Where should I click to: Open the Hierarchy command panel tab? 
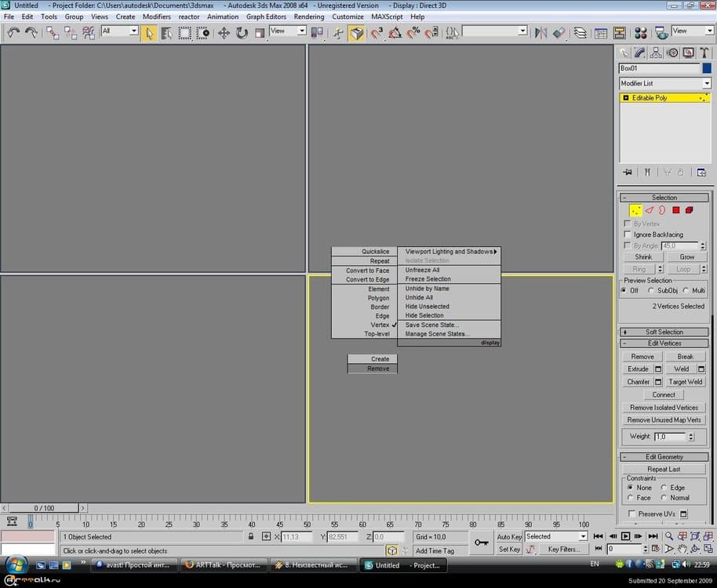[x=657, y=53]
